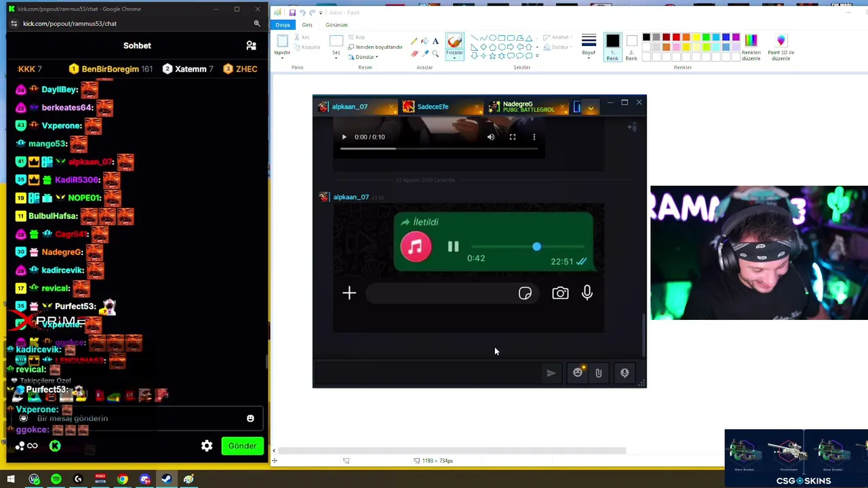Select the Pencil tool in Paint
The height and width of the screenshot is (488, 868).
coord(414,41)
